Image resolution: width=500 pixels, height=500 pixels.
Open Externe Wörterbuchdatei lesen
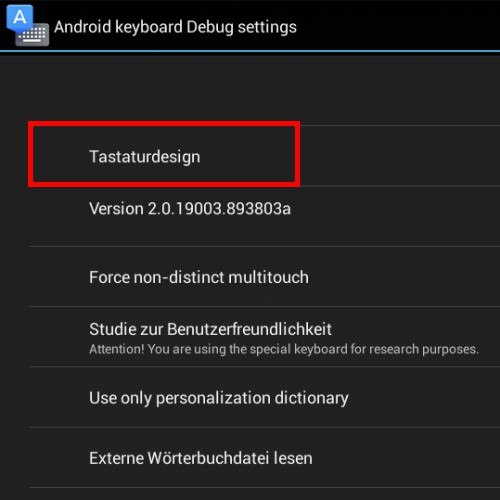pyautogui.click(x=265, y=458)
